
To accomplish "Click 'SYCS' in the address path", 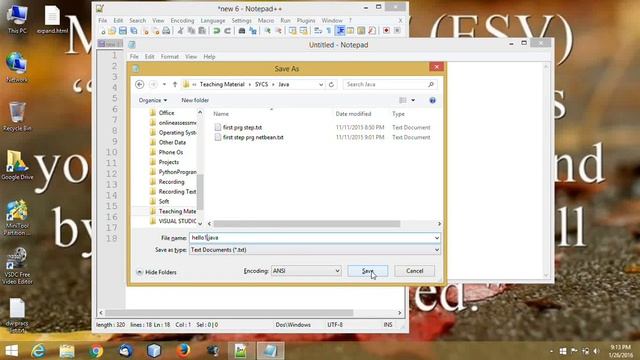I will click(x=261, y=84).
